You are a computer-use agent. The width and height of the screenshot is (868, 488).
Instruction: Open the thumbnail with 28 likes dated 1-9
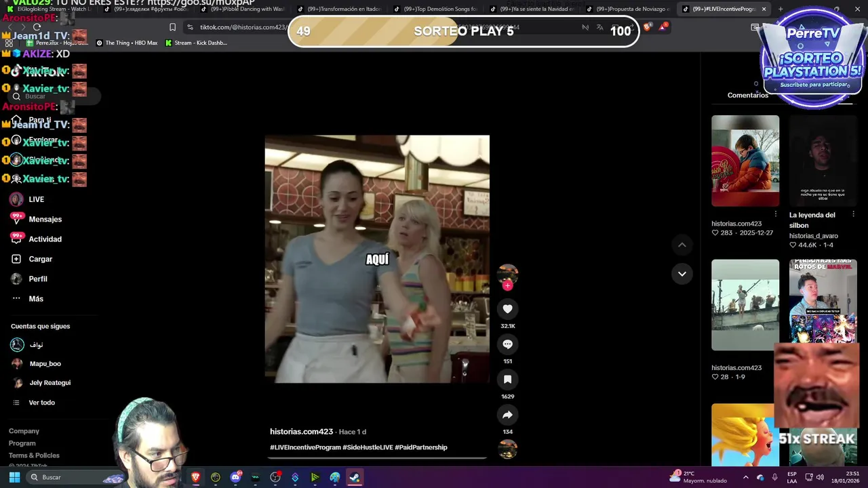[745, 305]
